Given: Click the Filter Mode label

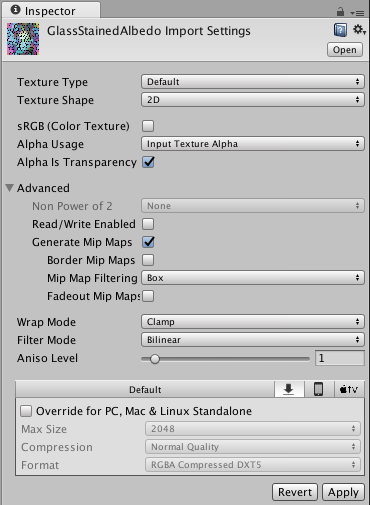Looking at the screenshot, I should 46,340.
